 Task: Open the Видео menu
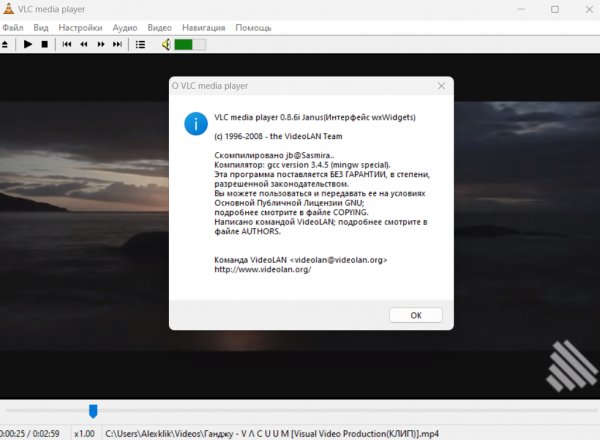[160, 28]
